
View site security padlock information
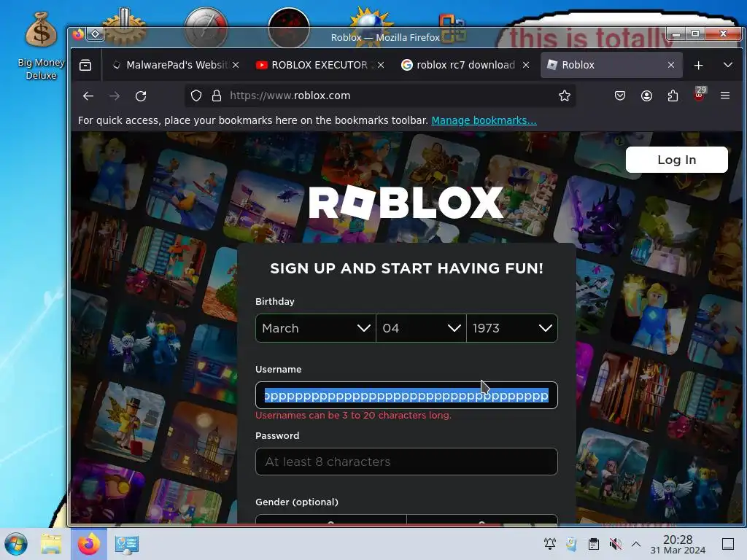216,96
